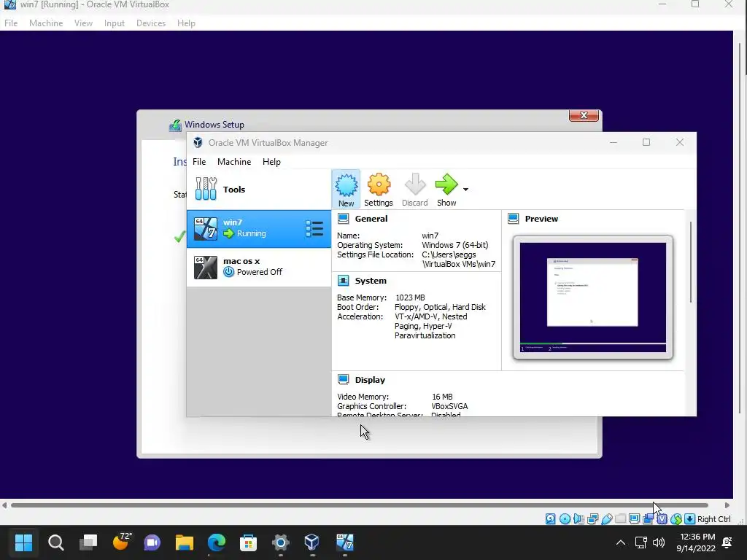The height and width of the screenshot is (560, 747).
Task: Open the Help menu of win7 VM window
Action: coord(186,23)
